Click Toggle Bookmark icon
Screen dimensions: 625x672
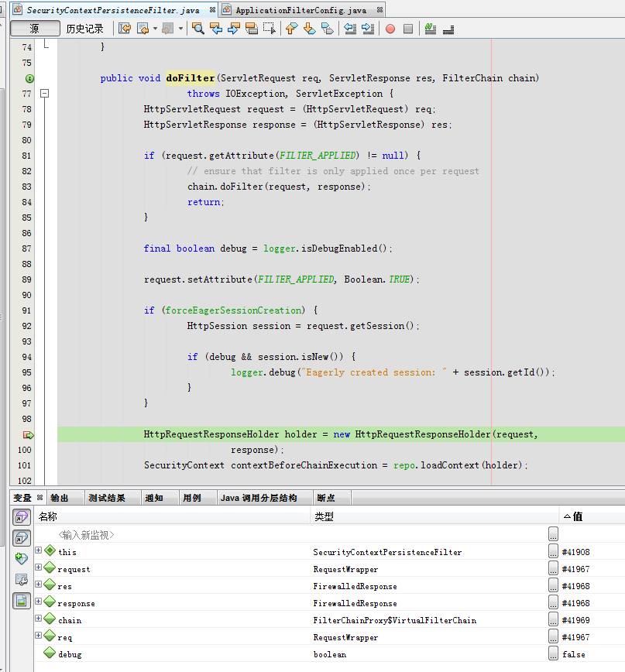click(328, 29)
